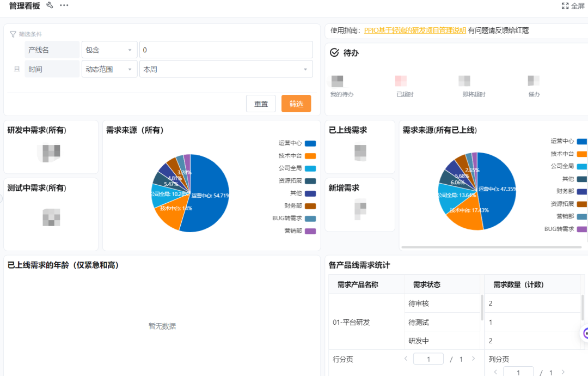588x376 pixels.
Task: Open the three-dot more options menu
Action: coord(64,5)
